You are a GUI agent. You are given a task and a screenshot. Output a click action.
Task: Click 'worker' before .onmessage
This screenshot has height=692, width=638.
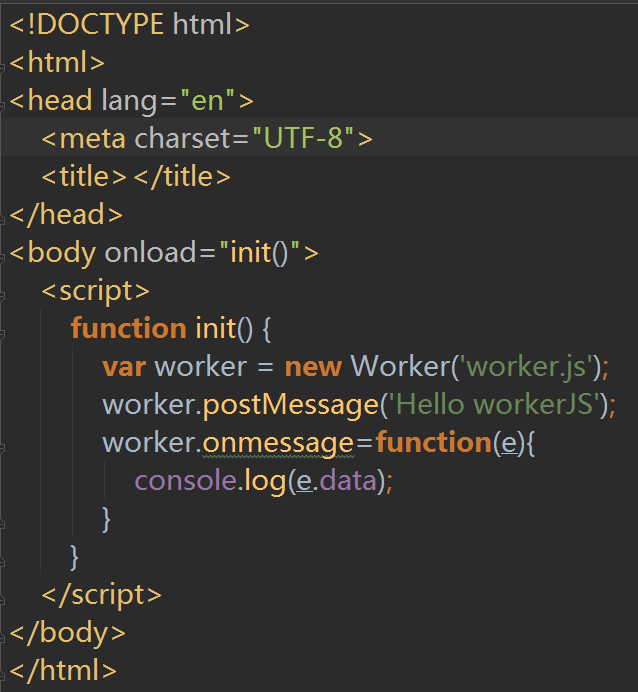149,443
